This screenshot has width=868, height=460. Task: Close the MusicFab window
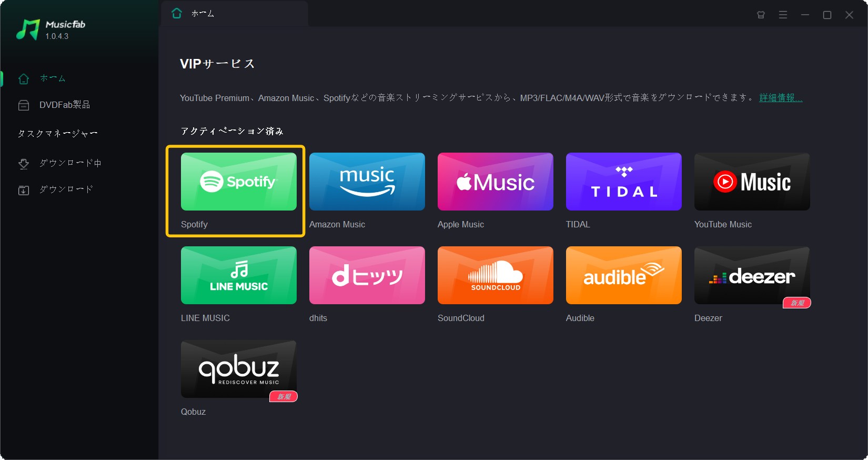[x=849, y=15]
